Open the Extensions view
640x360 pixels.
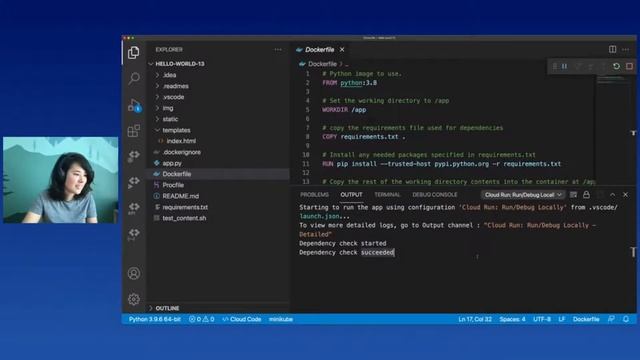click(133, 131)
